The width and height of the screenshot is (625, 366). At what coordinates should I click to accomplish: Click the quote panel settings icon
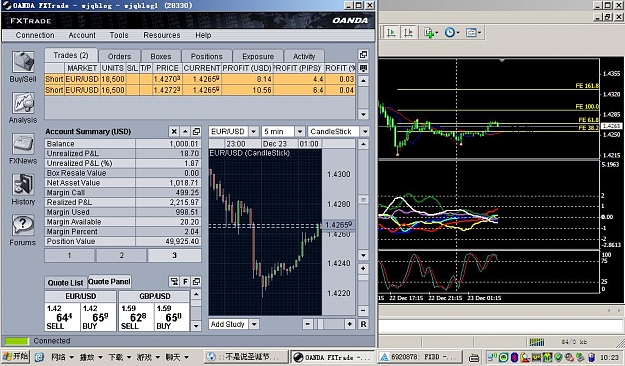tap(174, 282)
